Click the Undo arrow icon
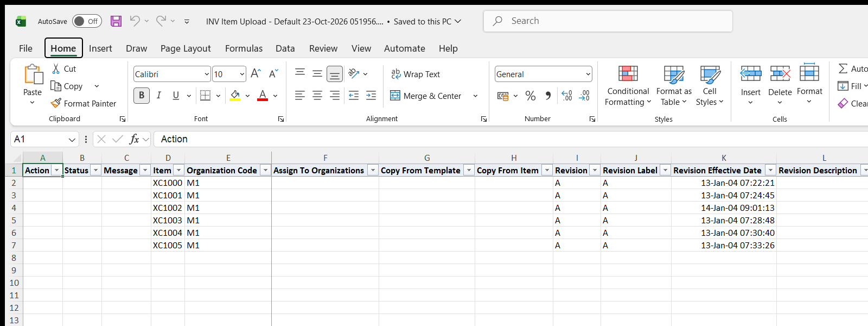 [135, 21]
